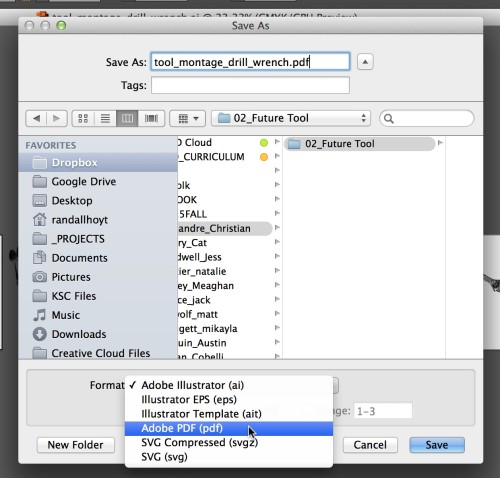This screenshot has height=478, width=500.
Task: Select KSC Files in Favorites sidebar
Action: (98, 296)
